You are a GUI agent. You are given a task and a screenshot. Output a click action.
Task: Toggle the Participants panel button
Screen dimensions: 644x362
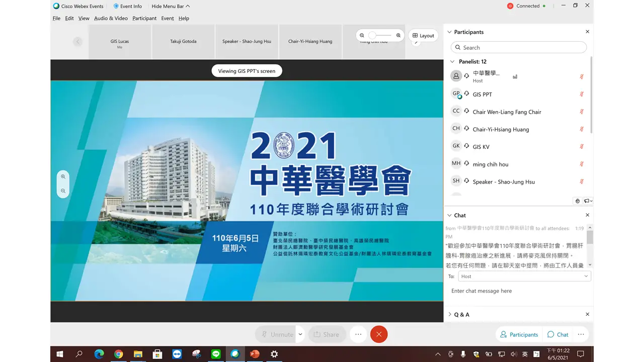coord(519,334)
